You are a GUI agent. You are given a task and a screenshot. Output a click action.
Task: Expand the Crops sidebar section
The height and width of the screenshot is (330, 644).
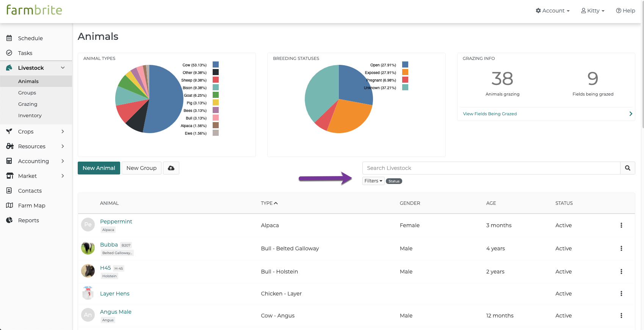(63, 131)
